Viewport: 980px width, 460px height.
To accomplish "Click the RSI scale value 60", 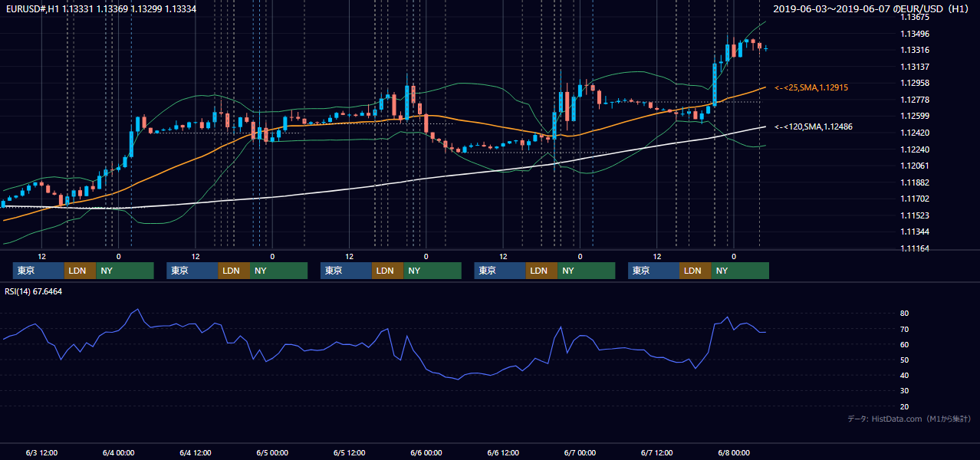I will [x=905, y=344].
